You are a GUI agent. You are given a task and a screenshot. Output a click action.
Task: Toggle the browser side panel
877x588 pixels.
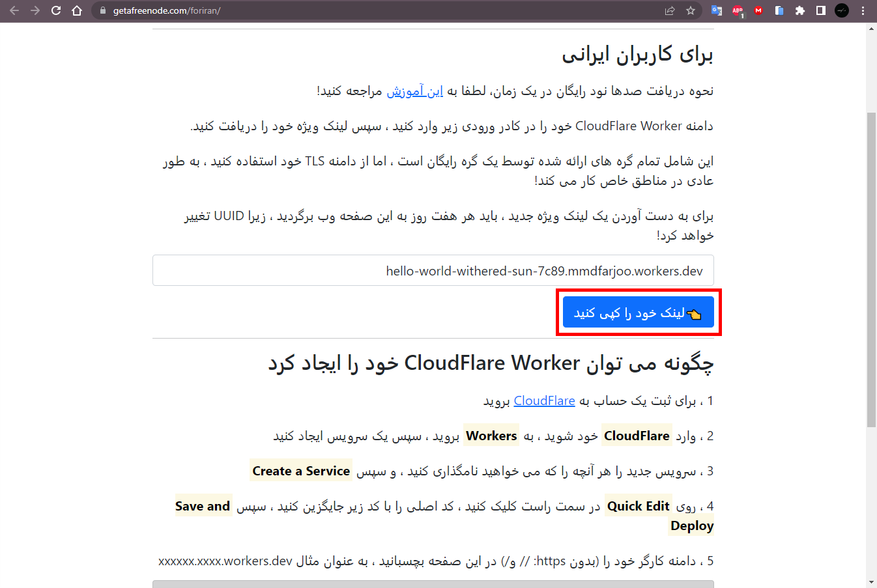[821, 10]
